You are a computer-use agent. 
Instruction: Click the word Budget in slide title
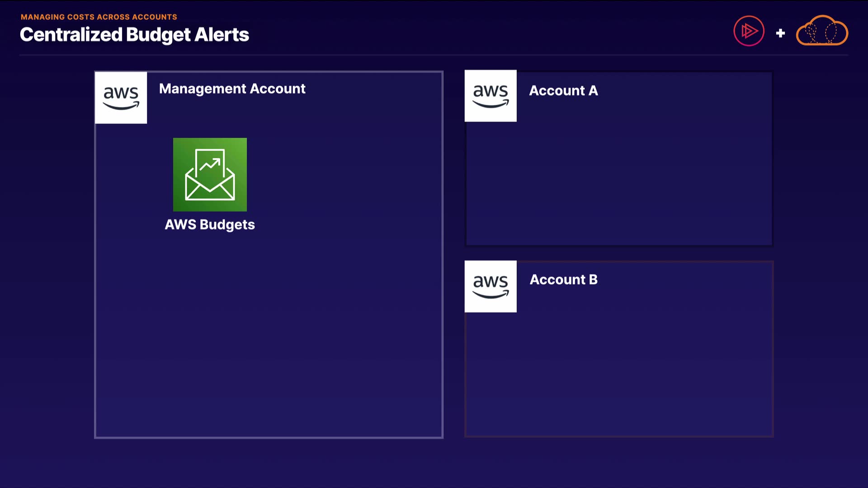tap(158, 35)
